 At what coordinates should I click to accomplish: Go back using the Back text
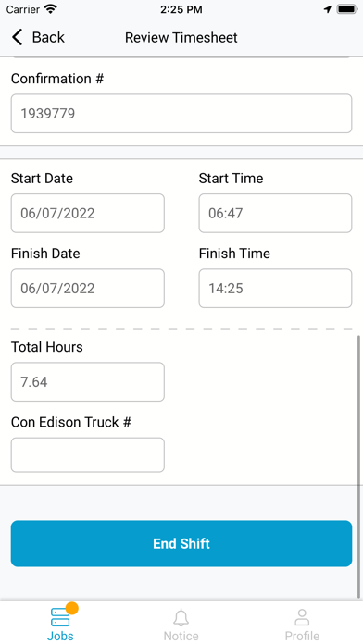tap(48, 37)
